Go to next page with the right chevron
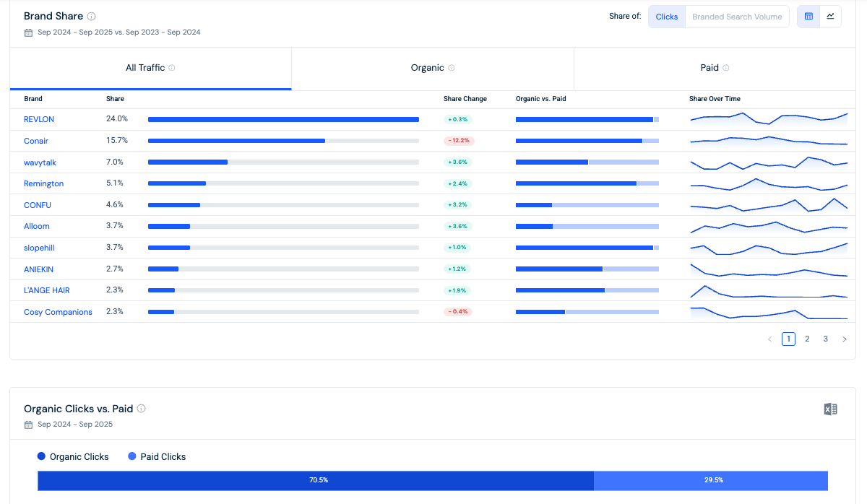Screen dimensions: 867x504 (844, 338)
